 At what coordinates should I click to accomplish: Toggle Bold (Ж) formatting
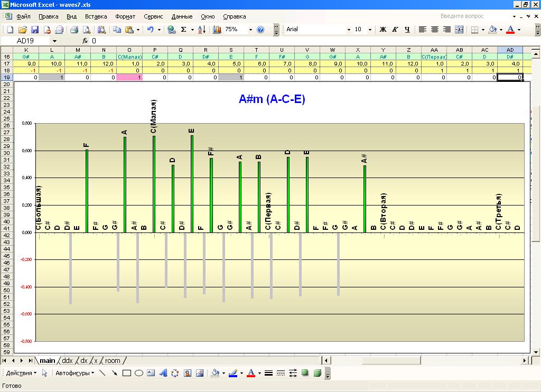click(383, 30)
